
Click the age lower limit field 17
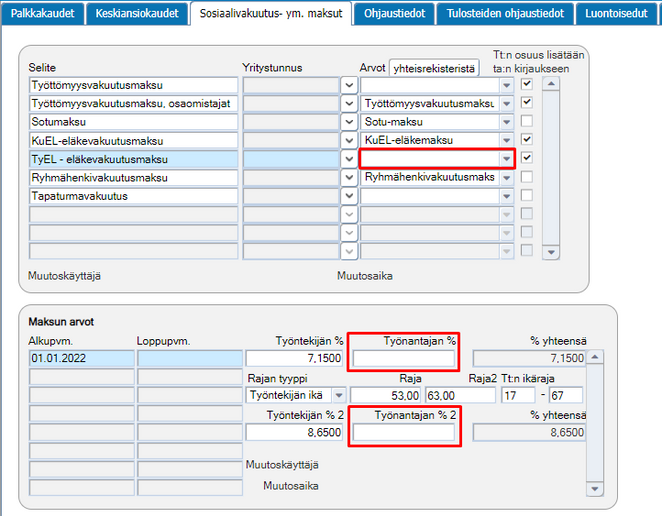518,396
